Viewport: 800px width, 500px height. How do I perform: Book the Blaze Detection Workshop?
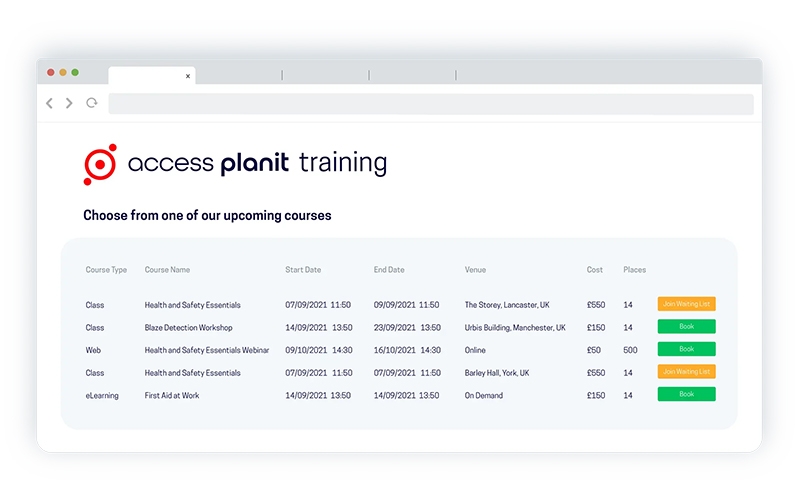click(686, 327)
